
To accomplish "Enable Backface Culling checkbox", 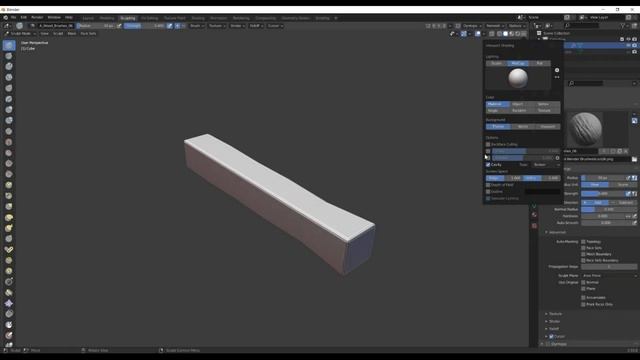I will pos(488,144).
